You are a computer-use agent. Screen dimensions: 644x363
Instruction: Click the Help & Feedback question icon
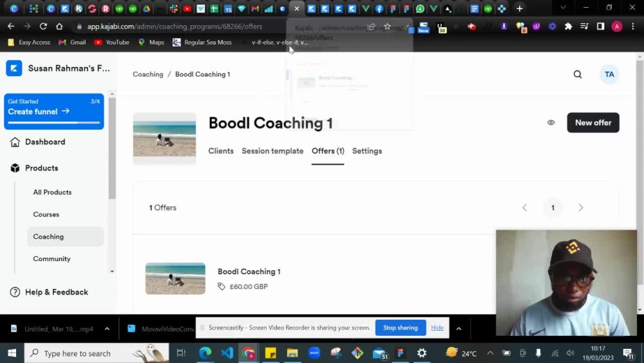pos(15,292)
